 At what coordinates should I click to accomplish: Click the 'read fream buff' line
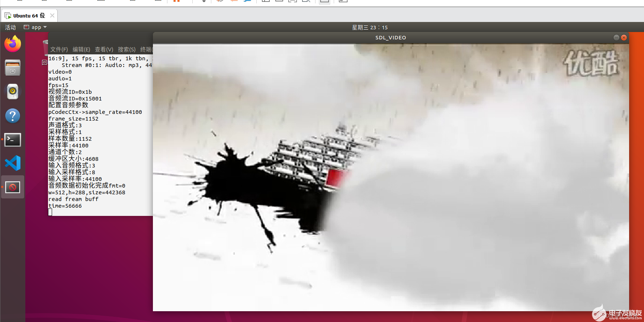point(73,199)
